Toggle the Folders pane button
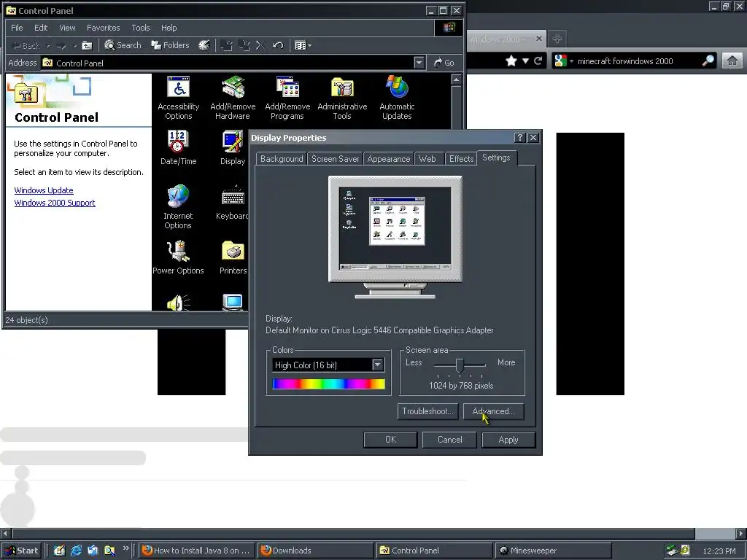Viewport: 747px width, 560px height. click(170, 45)
